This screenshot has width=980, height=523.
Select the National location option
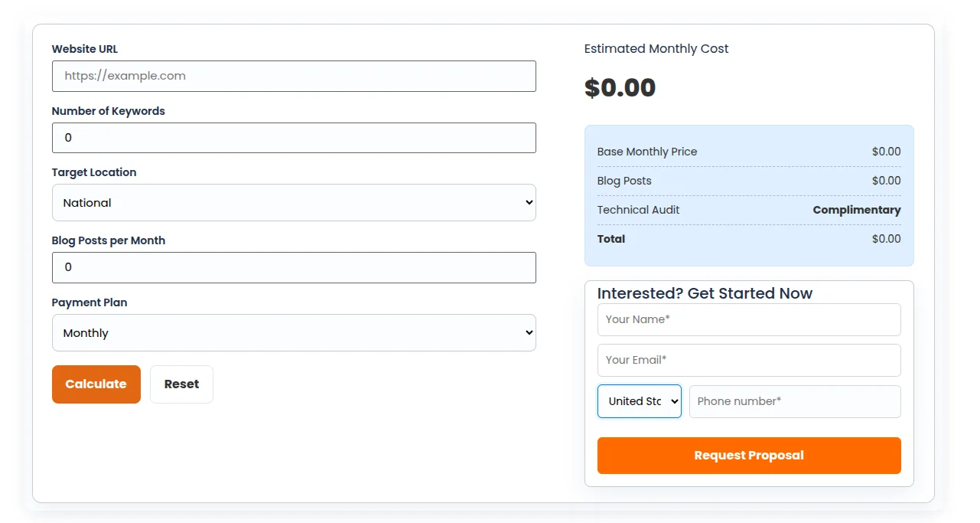click(294, 202)
